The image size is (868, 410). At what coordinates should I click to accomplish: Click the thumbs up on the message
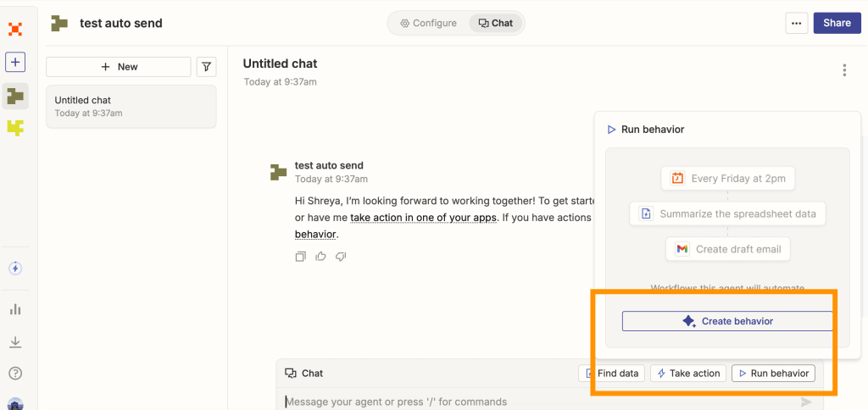pos(320,257)
